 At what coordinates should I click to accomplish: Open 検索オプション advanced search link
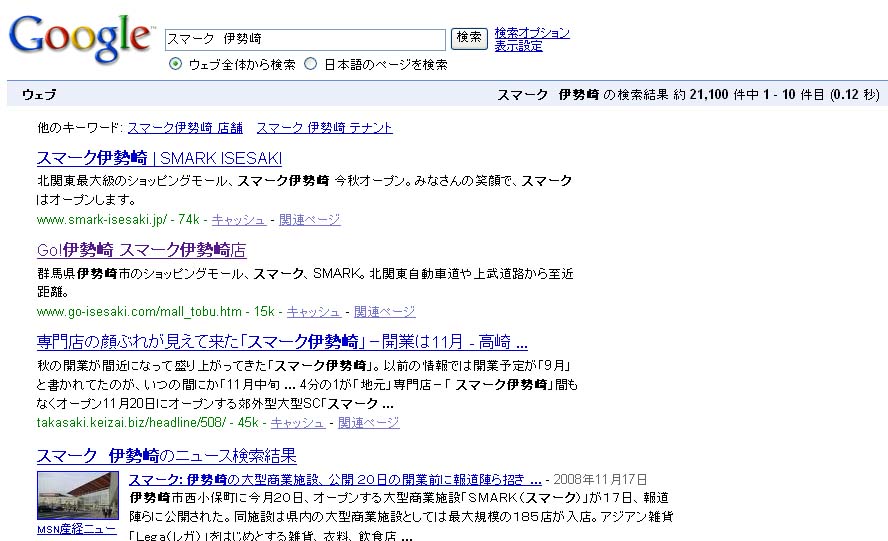pos(532,33)
